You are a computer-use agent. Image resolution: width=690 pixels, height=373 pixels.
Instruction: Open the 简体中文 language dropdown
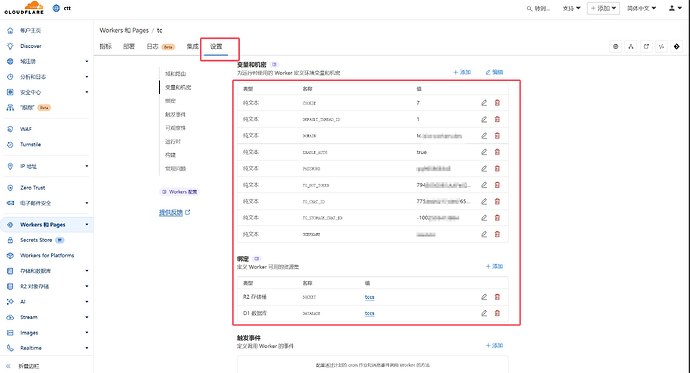pyautogui.click(x=641, y=8)
